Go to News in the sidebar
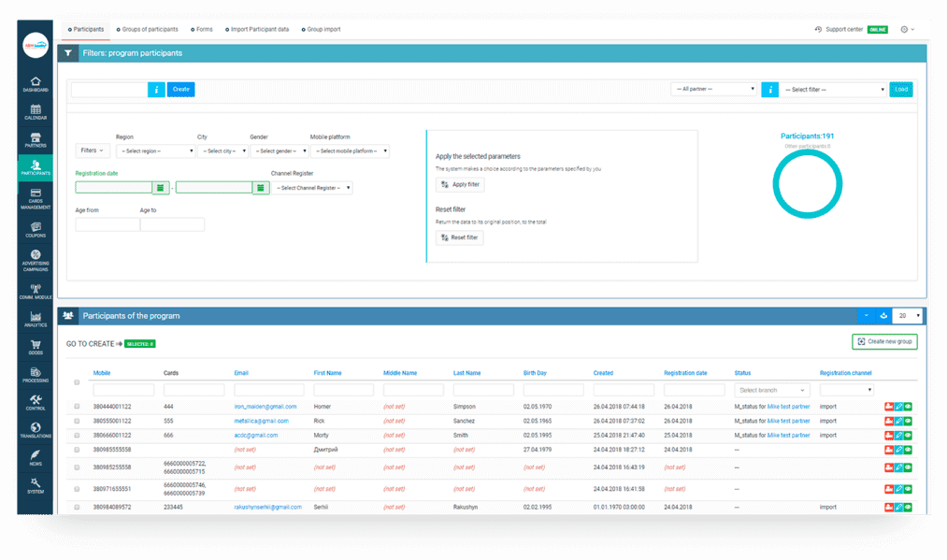 [x=36, y=458]
